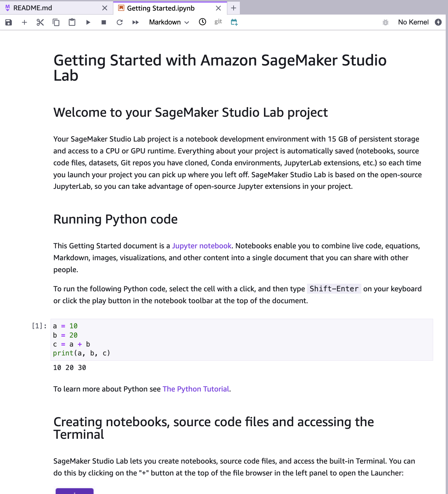
Task: Interrupt the kernel with the stop icon
Action: tap(104, 22)
